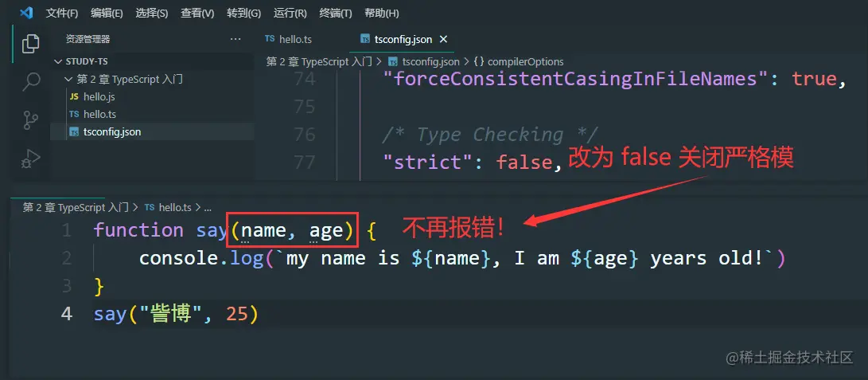
Task: Click the age parameter in say function
Action: tap(325, 230)
